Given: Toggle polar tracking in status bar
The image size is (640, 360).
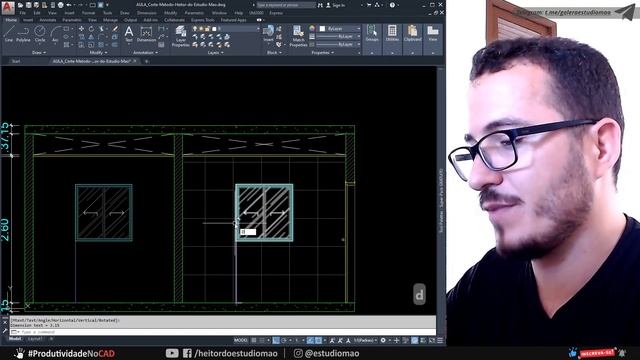Looking at the screenshot, I should 284,340.
